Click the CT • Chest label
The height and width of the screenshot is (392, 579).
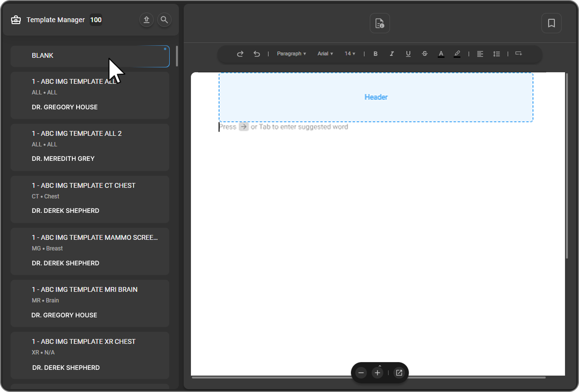coord(46,196)
